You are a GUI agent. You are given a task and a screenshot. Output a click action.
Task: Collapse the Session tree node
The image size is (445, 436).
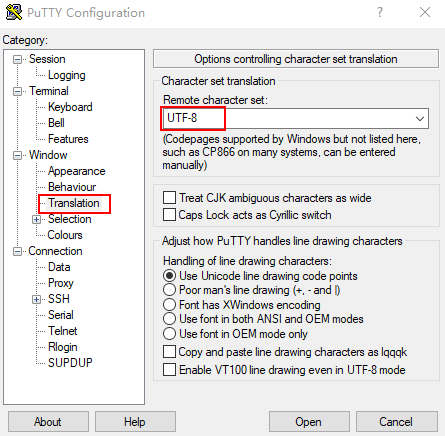click(x=17, y=60)
